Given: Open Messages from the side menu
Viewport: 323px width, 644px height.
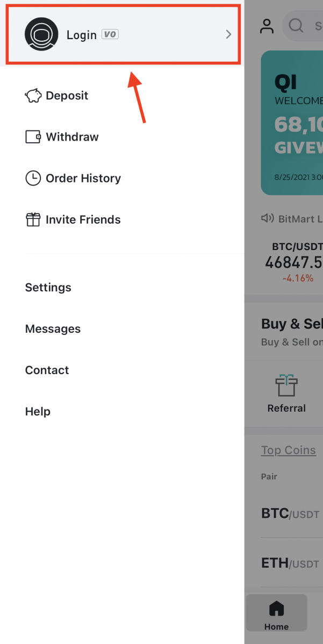Looking at the screenshot, I should tap(53, 329).
